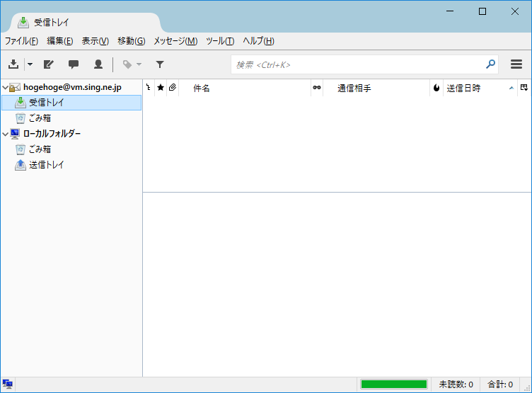Open the 移動(G) menu
The height and width of the screenshot is (393, 532).
coord(132,41)
